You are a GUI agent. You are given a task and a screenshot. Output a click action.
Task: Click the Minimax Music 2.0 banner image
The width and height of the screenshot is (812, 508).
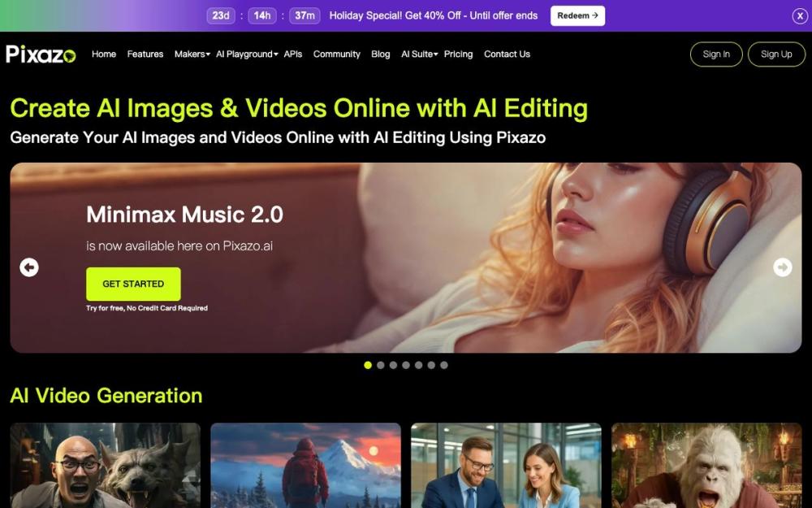tap(406, 258)
